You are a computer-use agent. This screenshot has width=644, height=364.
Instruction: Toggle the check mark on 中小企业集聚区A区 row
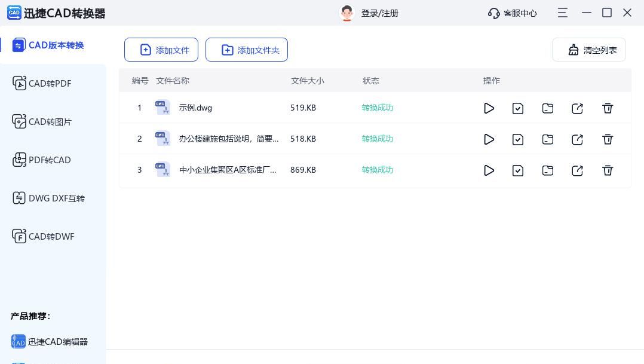click(518, 170)
